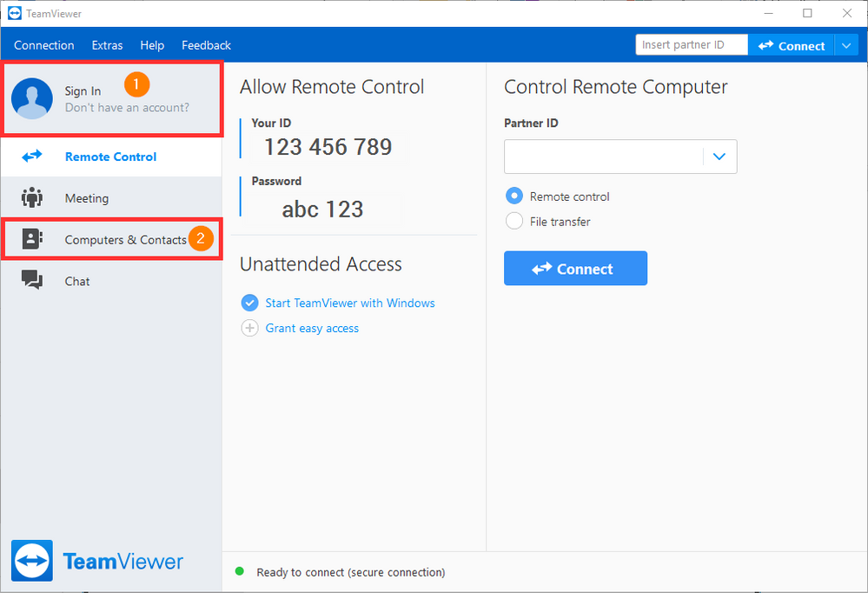The height and width of the screenshot is (593, 868).
Task: Click the user avatar profile icon
Action: pyautogui.click(x=32, y=98)
